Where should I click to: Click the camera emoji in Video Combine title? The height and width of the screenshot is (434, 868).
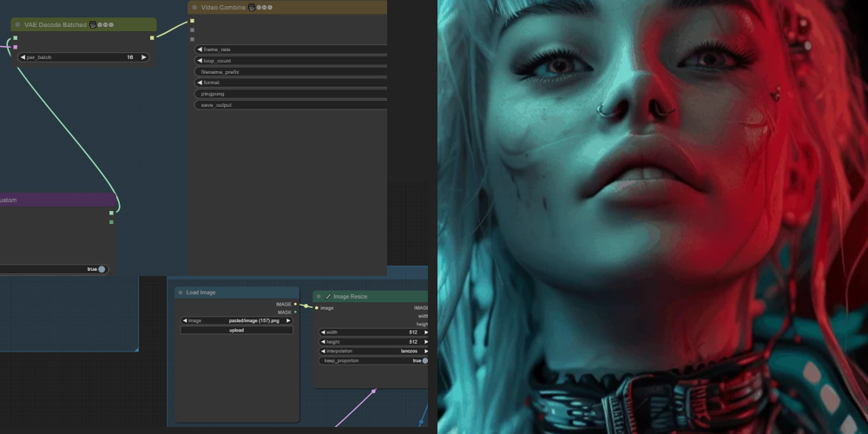click(x=252, y=8)
